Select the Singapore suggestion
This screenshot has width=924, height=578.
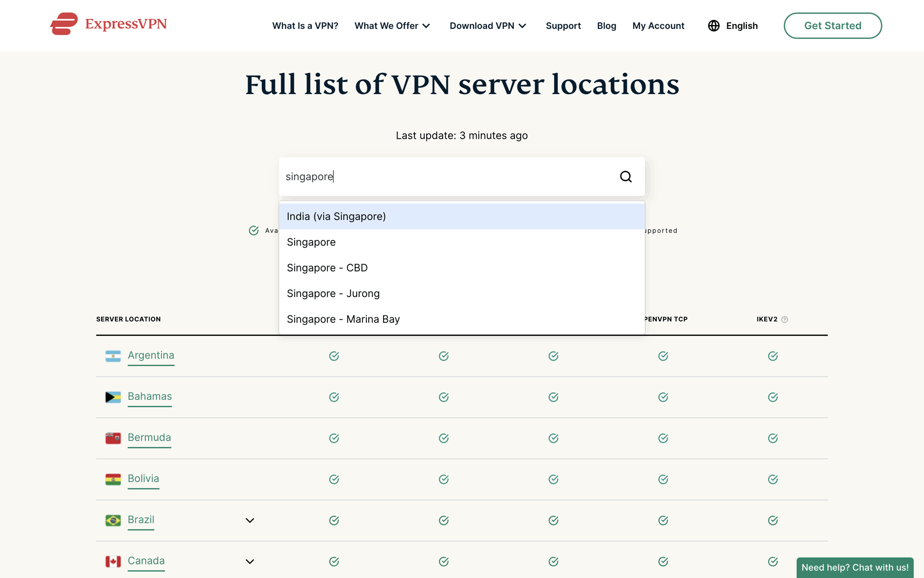point(462,242)
